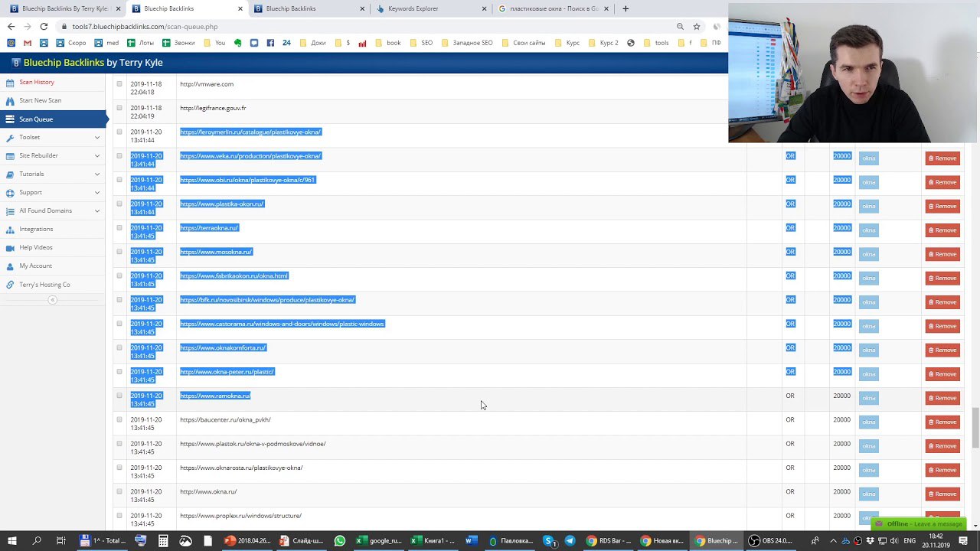Click the Support globe icon
The image size is (980, 551).
[10, 193]
